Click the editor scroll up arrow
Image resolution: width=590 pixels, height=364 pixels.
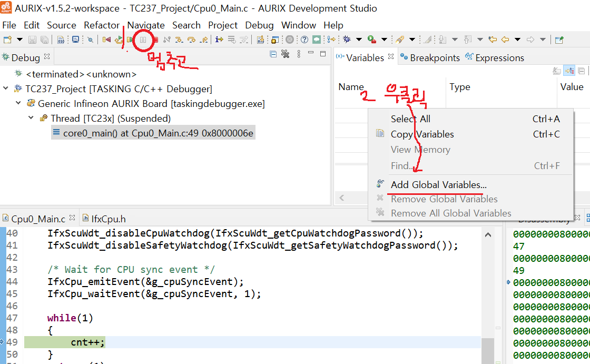(488, 235)
